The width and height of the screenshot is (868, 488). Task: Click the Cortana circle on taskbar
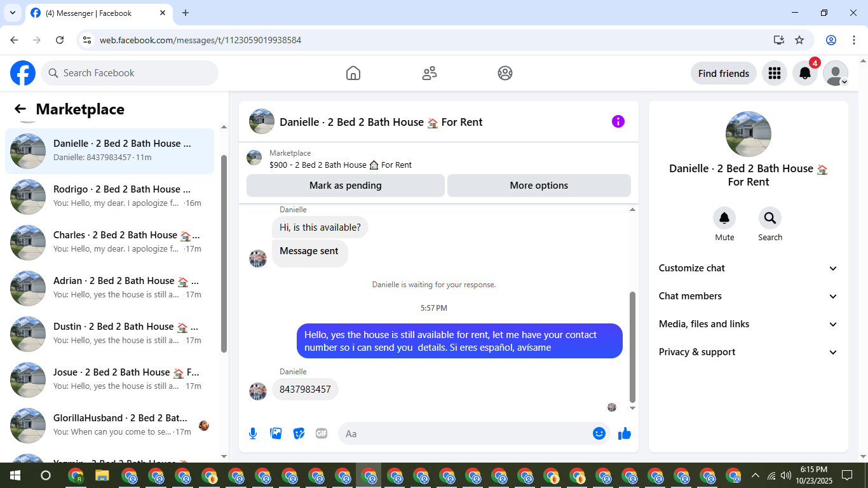click(46, 475)
